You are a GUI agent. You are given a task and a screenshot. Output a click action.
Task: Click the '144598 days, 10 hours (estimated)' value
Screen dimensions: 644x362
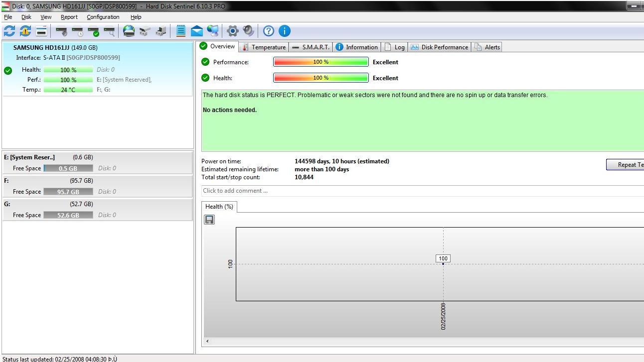point(342,161)
